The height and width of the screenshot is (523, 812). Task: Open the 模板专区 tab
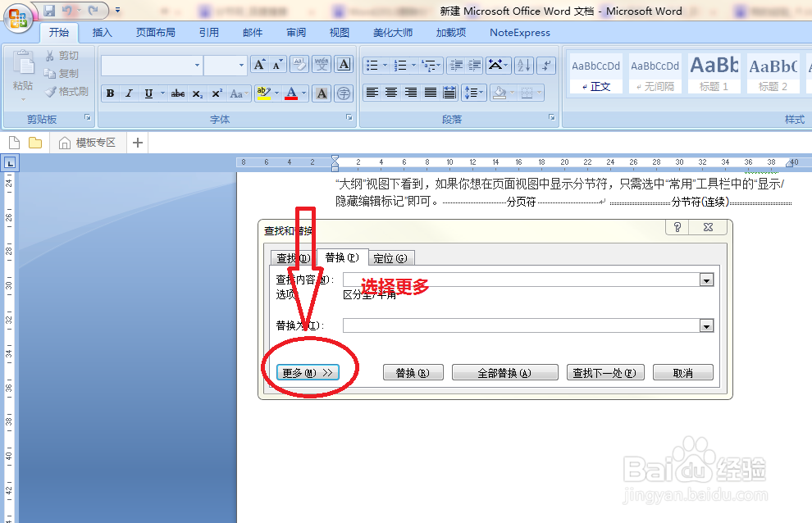pos(88,143)
